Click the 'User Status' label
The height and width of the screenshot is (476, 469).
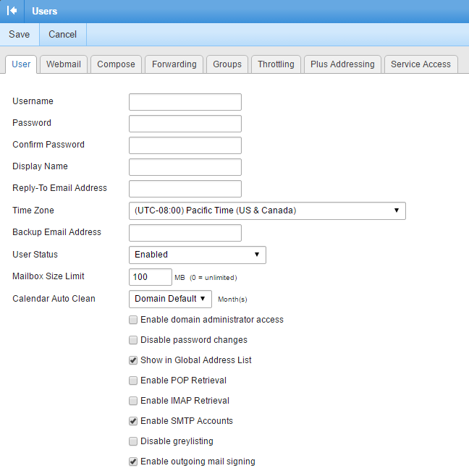pyautogui.click(x=35, y=254)
